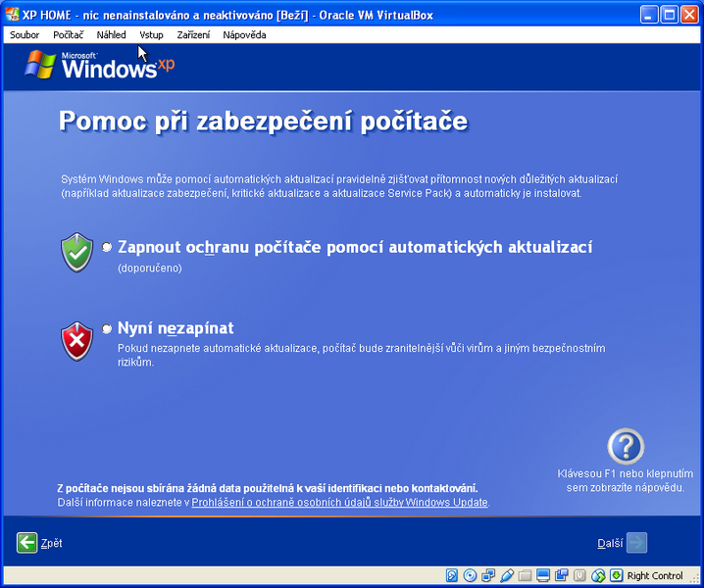Click the green back arrow icon

coord(26,543)
